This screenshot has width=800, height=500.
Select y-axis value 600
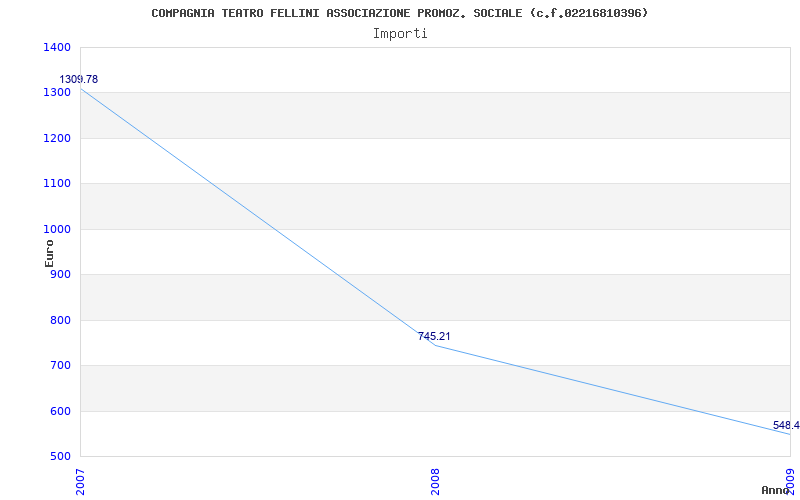coord(61,411)
